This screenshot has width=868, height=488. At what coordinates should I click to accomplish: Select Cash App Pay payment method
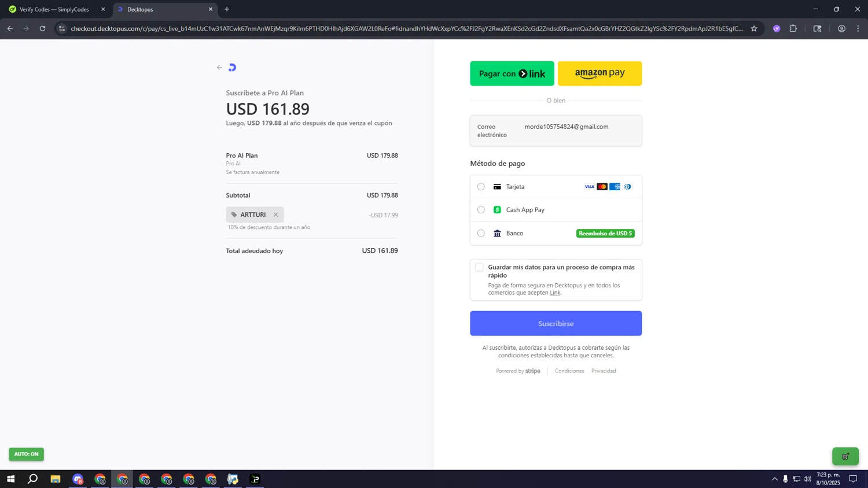coord(481,210)
